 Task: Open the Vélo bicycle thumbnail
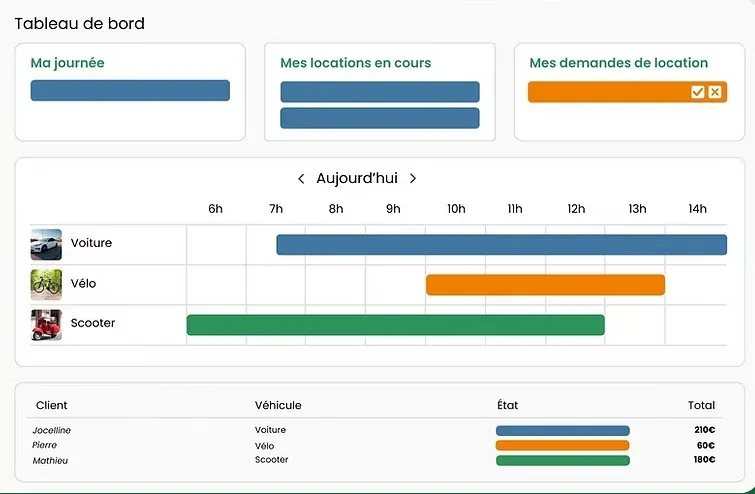point(46,285)
